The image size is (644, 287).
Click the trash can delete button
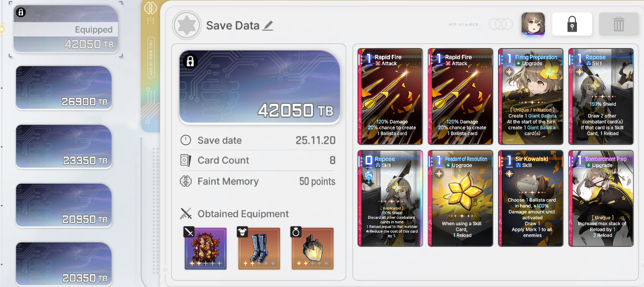pyautogui.click(x=619, y=24)
